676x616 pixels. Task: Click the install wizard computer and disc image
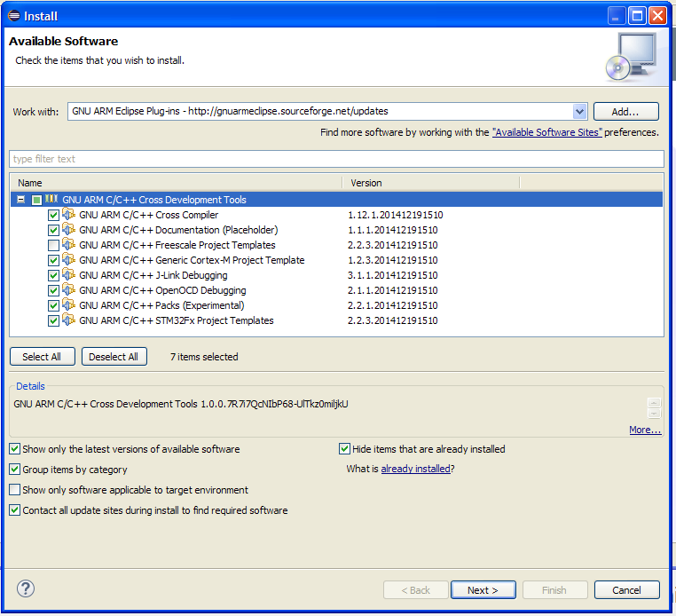click(631, 57)
